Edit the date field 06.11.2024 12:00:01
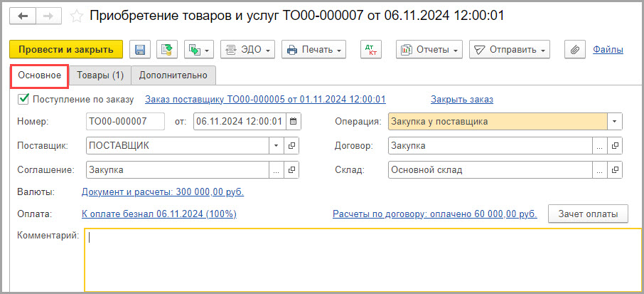Screen dimensions: 644x294 241,122
